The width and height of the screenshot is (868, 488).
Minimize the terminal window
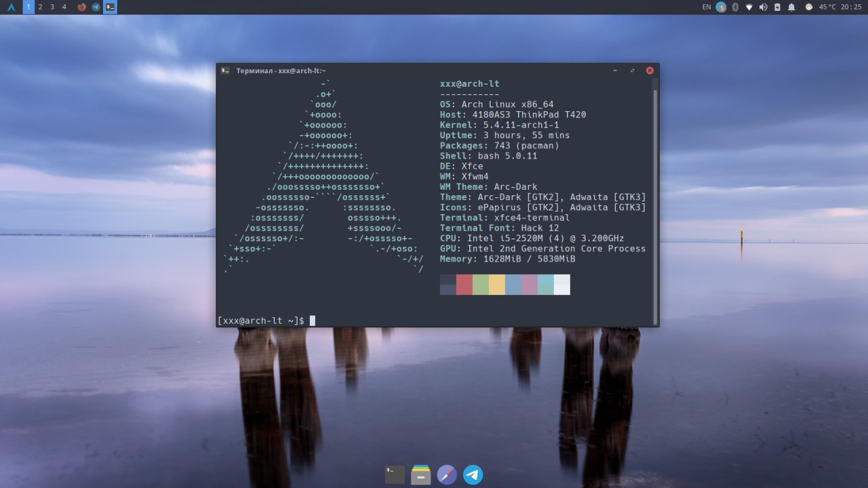tap(615, 70)
